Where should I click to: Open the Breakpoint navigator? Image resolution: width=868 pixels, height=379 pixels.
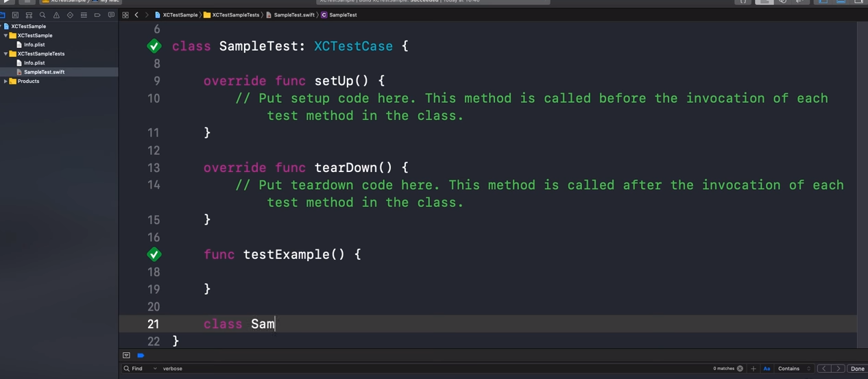[x=97, y=14]
